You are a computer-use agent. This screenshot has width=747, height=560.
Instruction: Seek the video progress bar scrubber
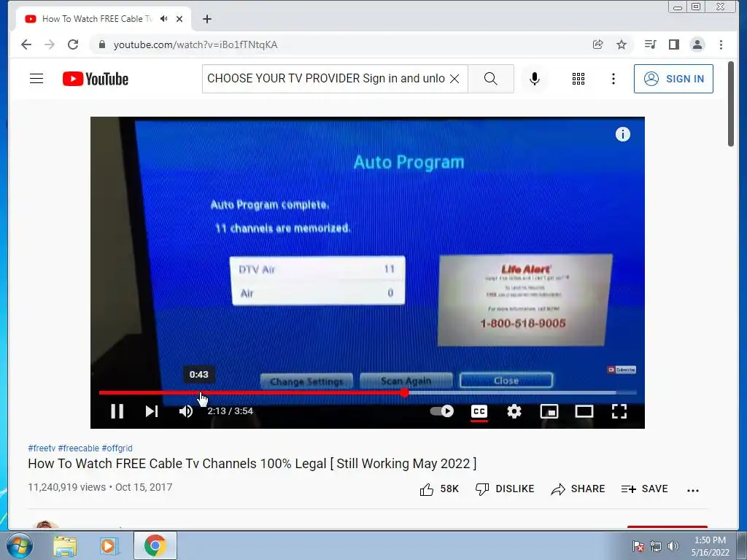(404, 393)
